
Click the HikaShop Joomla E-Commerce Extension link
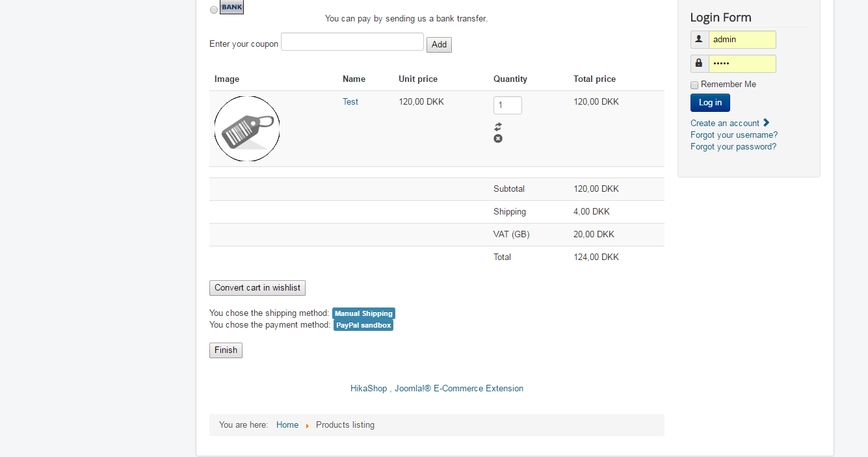437,389
